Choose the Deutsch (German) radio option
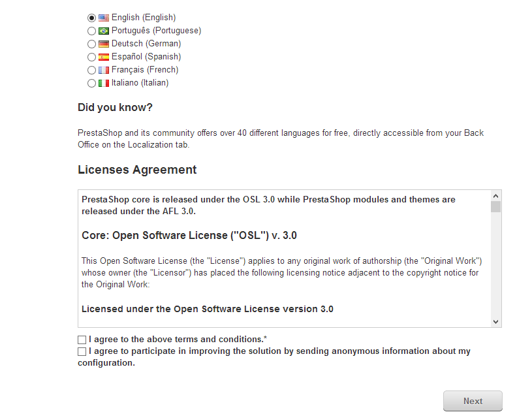This screenshot has width=532, height=414. point(91,44)
